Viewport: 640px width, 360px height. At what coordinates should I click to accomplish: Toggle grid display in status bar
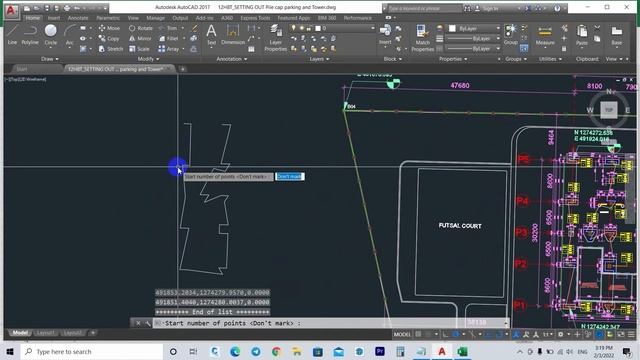point(418,334)
